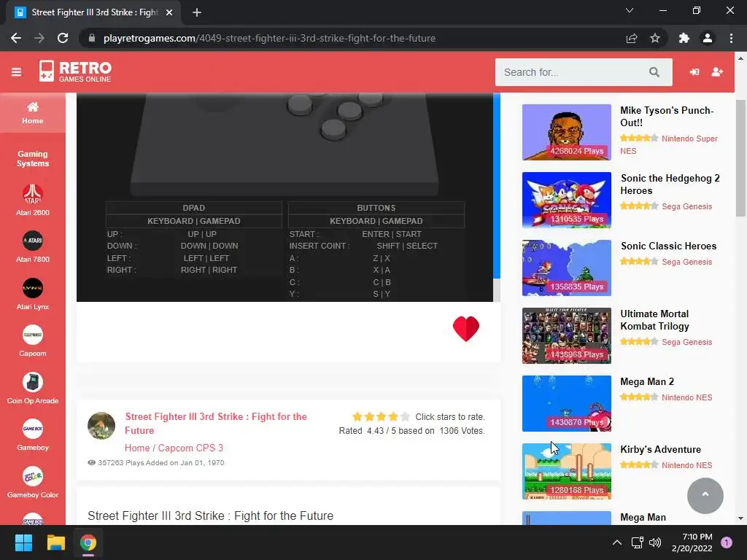Image resolution: width=747 pixels, height=560 pixels.
Task: Click Nintendo NES link under Mega Man 2
Action: (686, 397)
